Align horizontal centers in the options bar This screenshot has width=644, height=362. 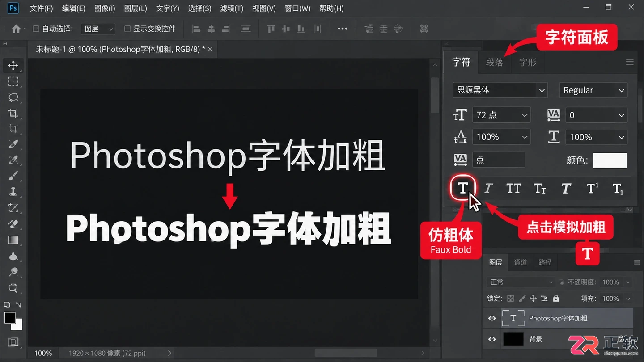click(211, 29)
